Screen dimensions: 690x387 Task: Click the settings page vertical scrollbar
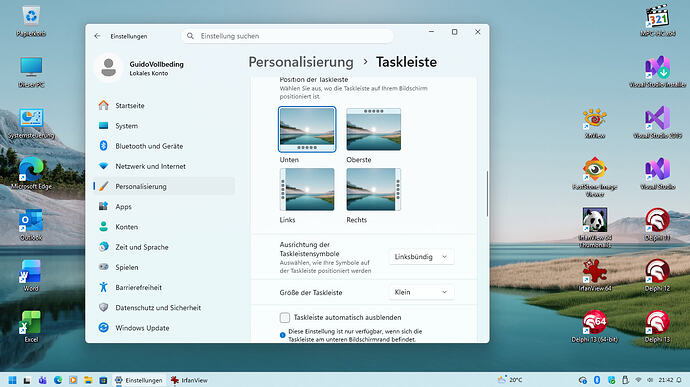(487, 194)
